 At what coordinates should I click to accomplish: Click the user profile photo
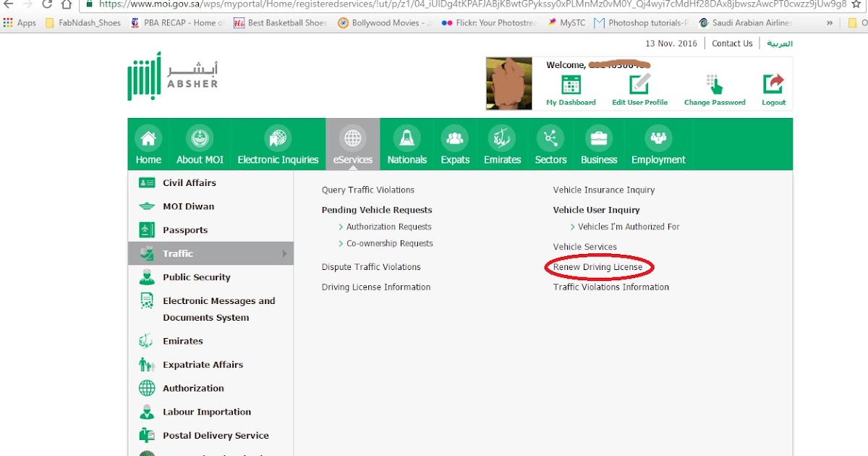point(509,83)
